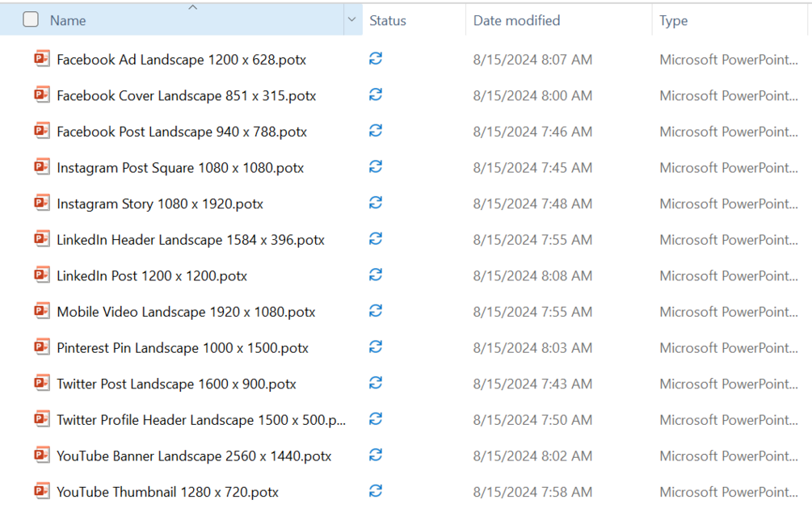Click sync status icon for Facebook Cover Landscape
Image resolution: width=812 pixels, height=529 pixels.
(x=376, y=94)
